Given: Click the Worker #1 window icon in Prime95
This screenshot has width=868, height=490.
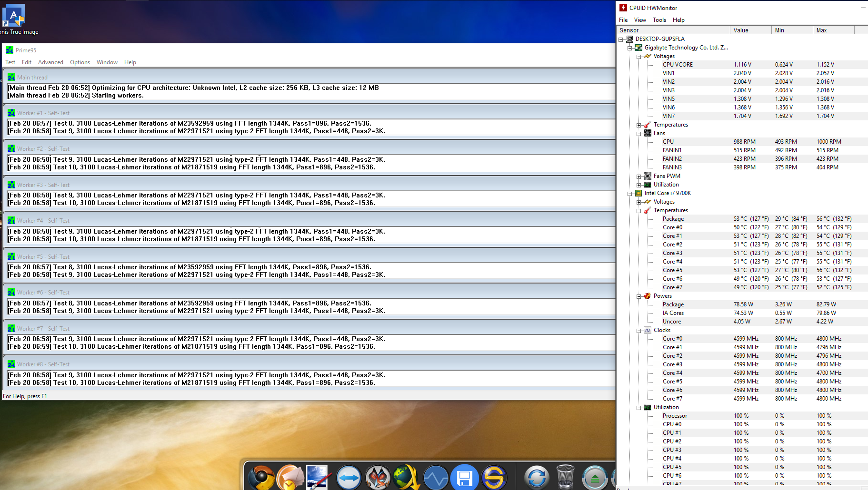Looking at the screenshot, I should coord(11,113).
